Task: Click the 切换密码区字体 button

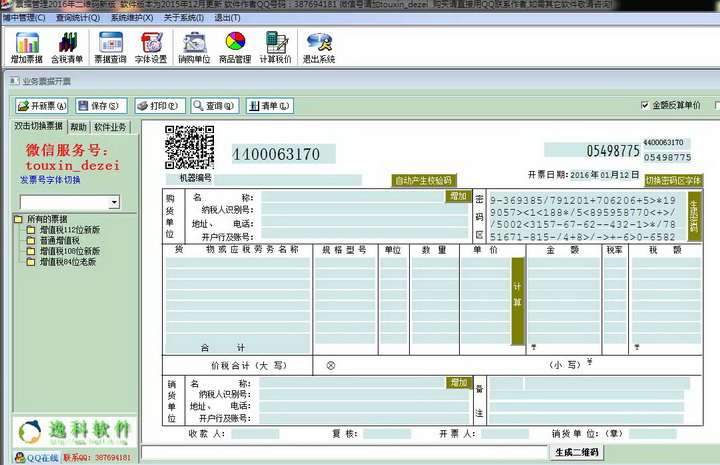Action: click(673, 181)
